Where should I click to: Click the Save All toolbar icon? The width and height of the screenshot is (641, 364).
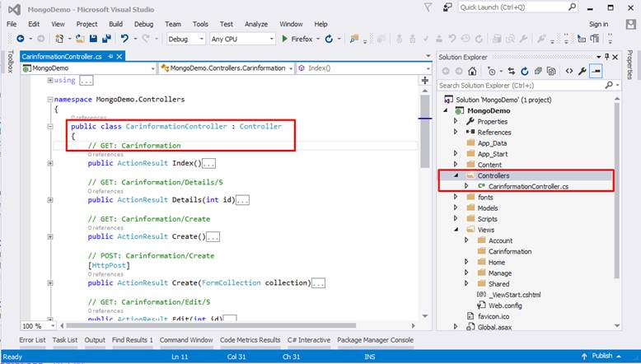pyautogui.click(x=106, y=39)
